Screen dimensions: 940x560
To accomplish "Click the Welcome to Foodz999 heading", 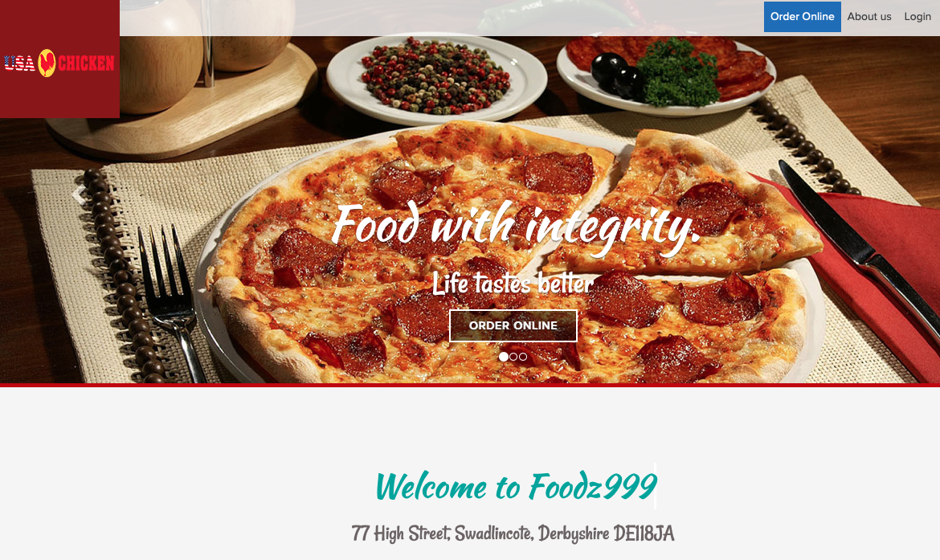I will point(516,485).
